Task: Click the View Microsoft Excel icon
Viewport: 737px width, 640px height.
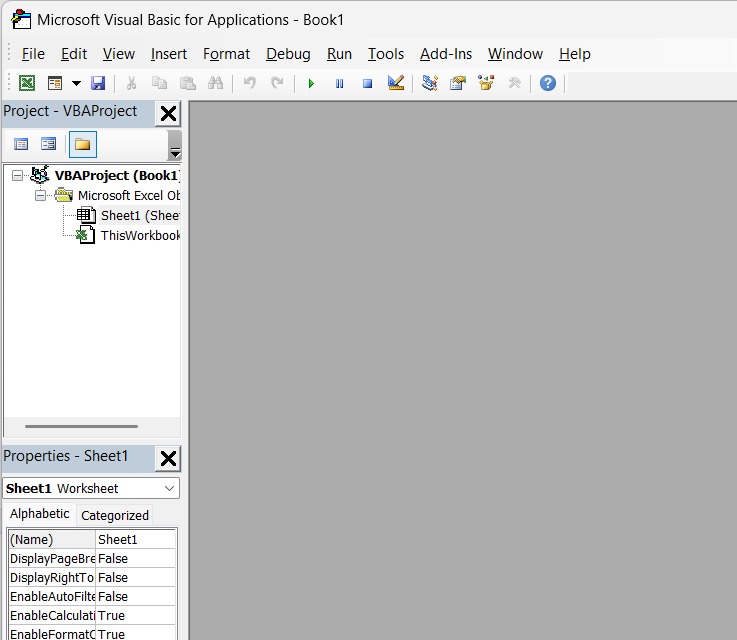Action: [x=27, y=83]
